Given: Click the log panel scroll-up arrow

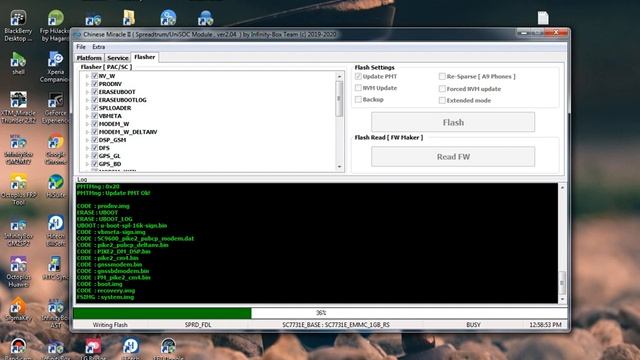Looking at the screenshot, I should point(562,187).
